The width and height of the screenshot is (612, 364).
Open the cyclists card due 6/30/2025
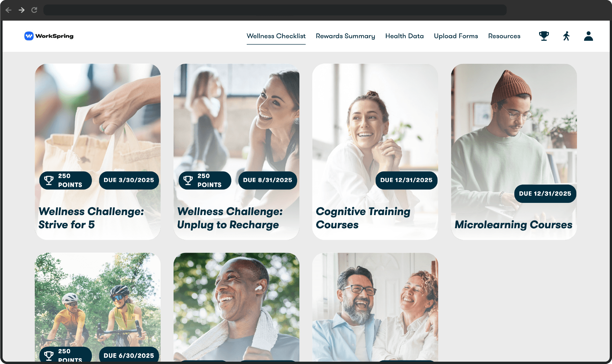(x=98, y=307)
